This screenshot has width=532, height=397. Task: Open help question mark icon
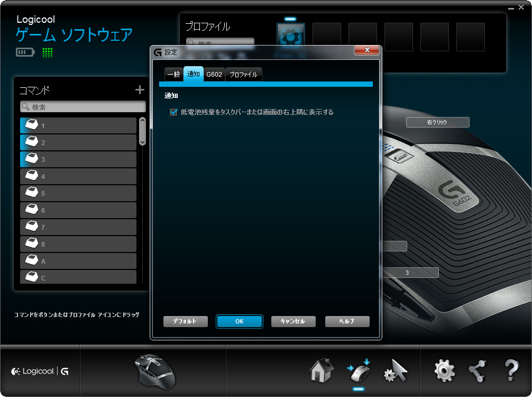[x=511, y=371]
